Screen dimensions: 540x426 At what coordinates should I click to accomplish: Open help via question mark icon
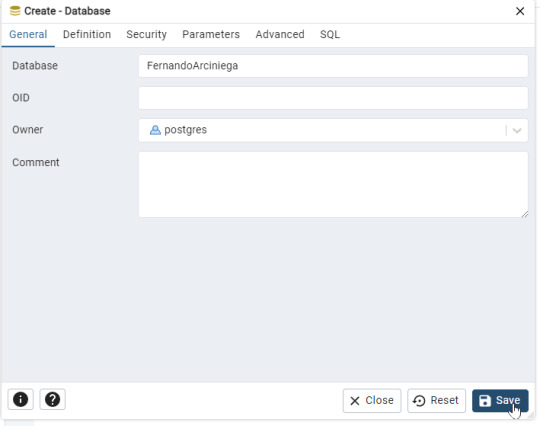pyautogui.click(x=52, y=399)
